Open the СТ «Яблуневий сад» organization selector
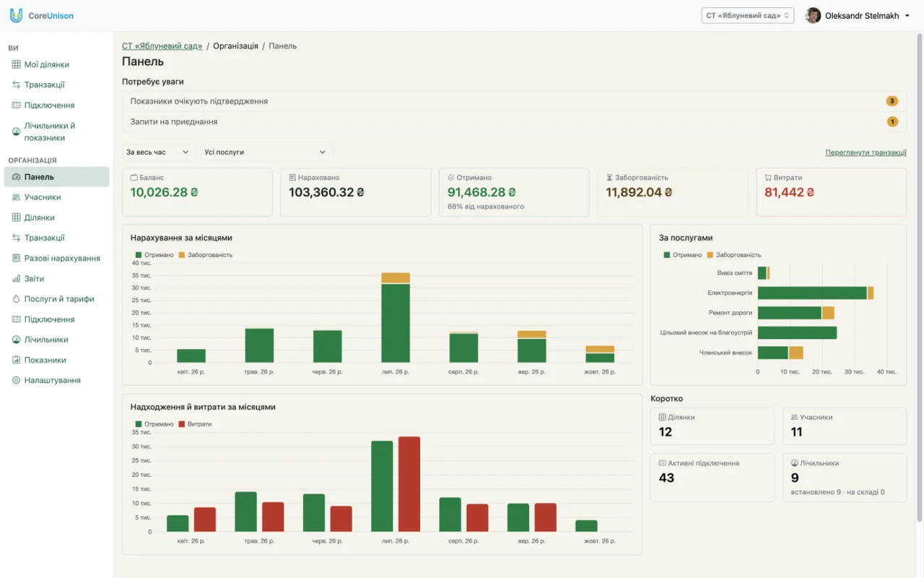The width and height of the screenshot is (924, 578). (748, 15)
